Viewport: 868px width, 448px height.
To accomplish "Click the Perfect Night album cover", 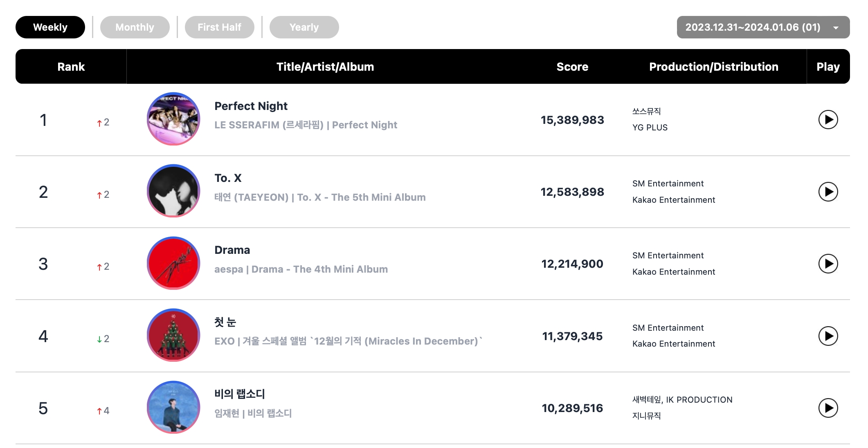I will click(173, 119).
